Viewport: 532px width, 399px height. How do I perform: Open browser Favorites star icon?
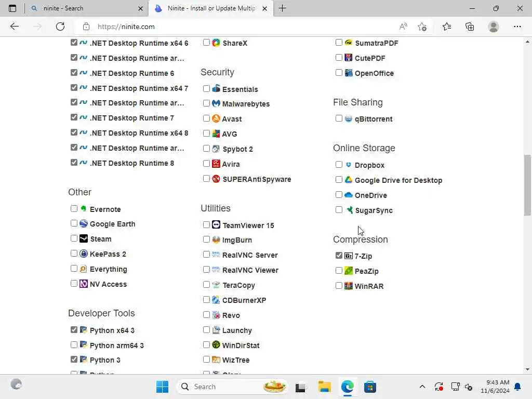(446, 26)
